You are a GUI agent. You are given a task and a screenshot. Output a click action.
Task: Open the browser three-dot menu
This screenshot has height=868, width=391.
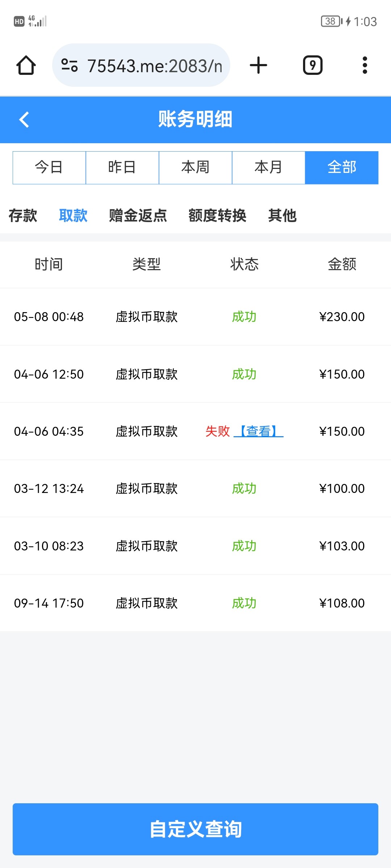pyautogui.click(x=365, y=65)
